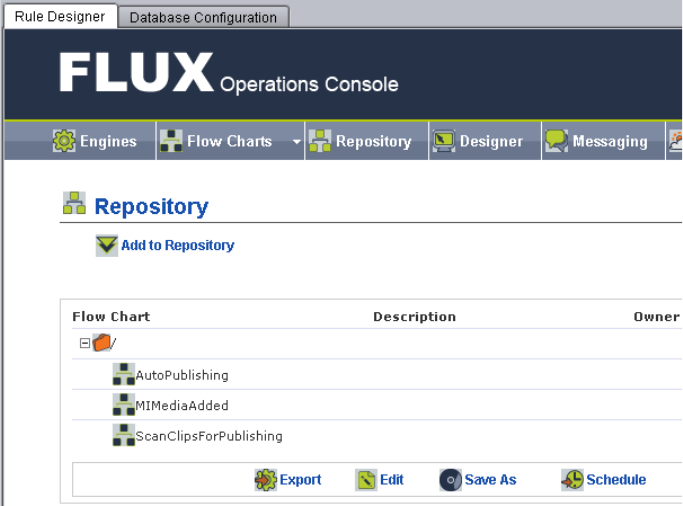Click the Save As link
This screenshot has height=506, width=683.
[x=490, y=479]
